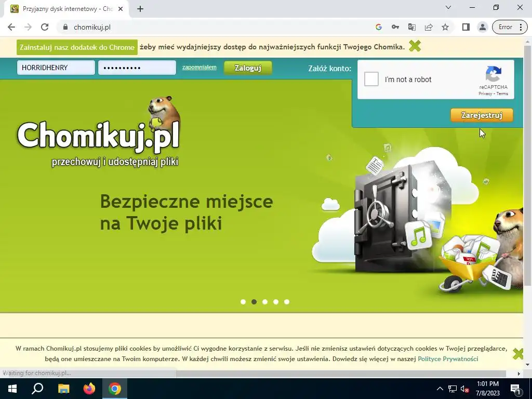
Task: Close the Przyjazny dysk internetowy tab
Action: pyautogui.click(x=121, y=9)
